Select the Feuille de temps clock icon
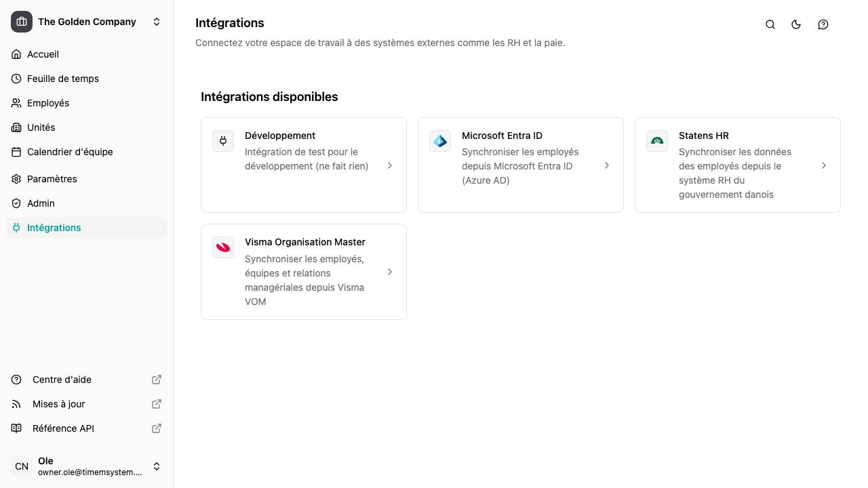This screenshot has width=868, height=488. pos(16,79)
